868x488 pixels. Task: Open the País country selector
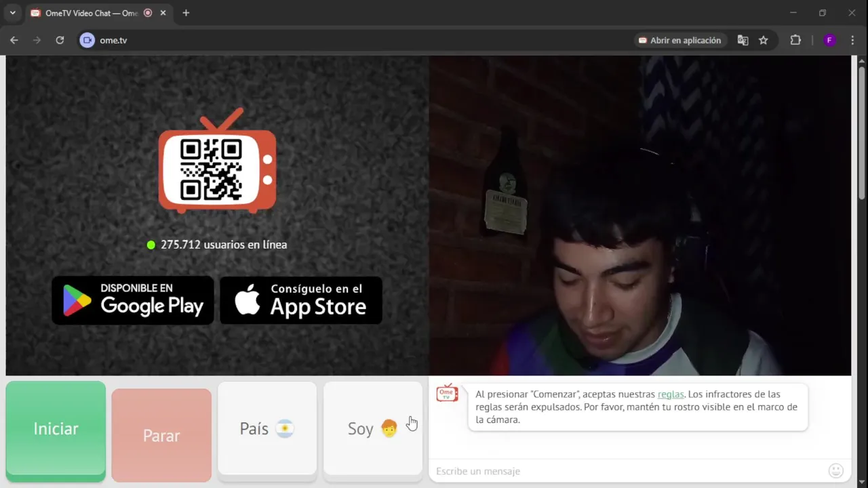[267, 431]
